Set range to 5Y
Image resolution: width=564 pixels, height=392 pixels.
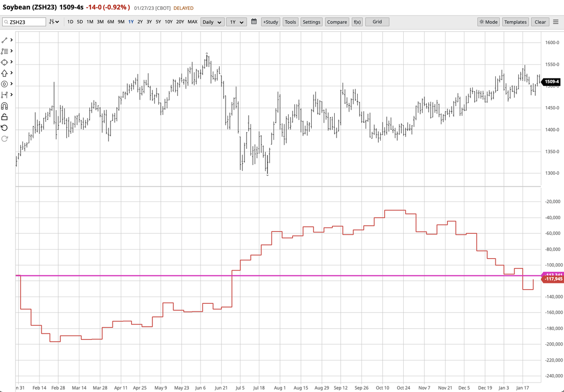[x=158, y=22]
